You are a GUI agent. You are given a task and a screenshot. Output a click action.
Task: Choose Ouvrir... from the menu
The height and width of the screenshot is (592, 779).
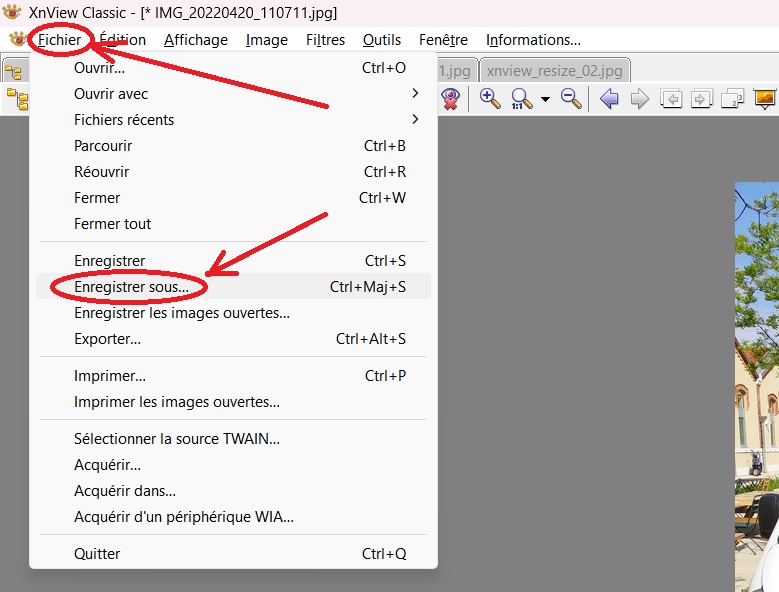point(234,68)
